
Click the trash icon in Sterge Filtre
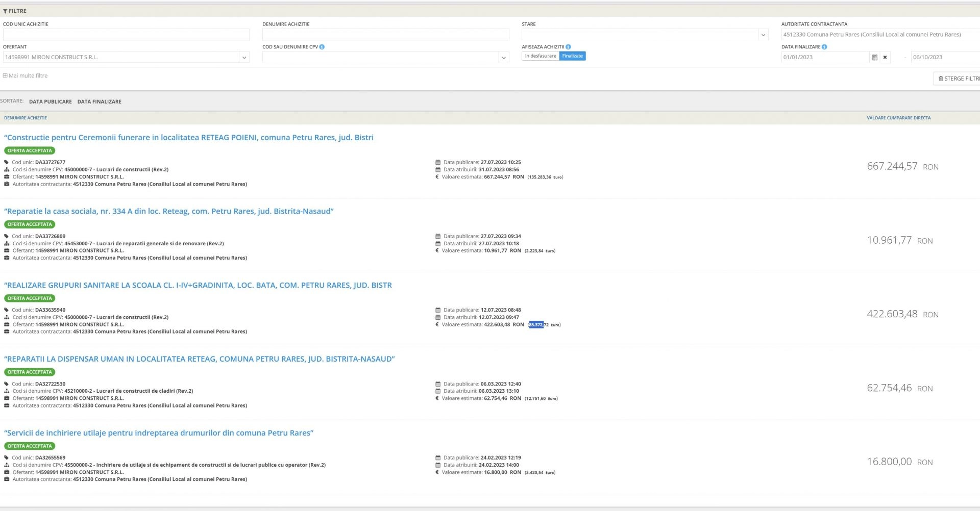pos(941,79)
